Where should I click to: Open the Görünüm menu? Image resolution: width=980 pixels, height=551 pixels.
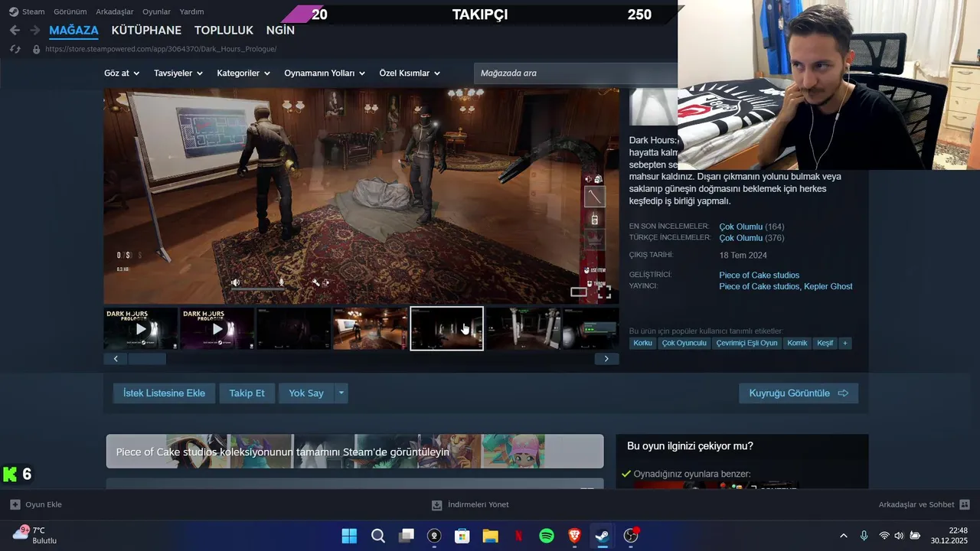pos(70,11)
